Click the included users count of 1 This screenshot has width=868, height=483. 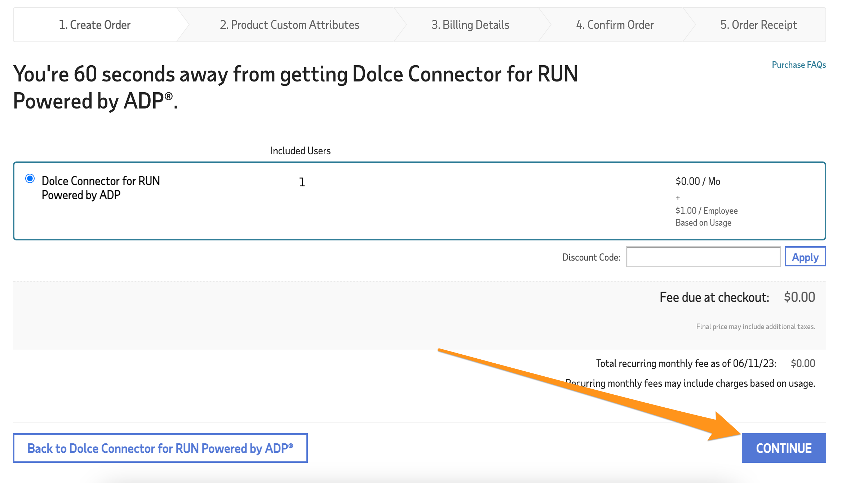click(302, 182)
